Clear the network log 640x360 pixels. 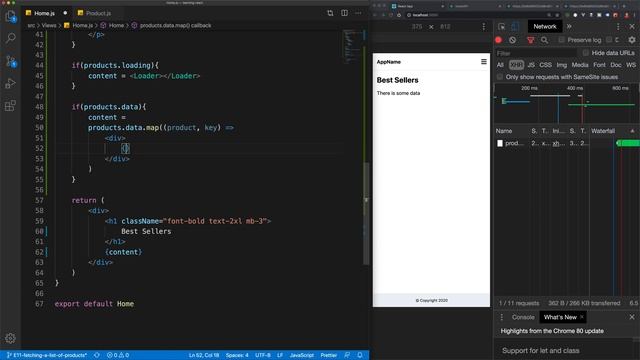(513, 40)
